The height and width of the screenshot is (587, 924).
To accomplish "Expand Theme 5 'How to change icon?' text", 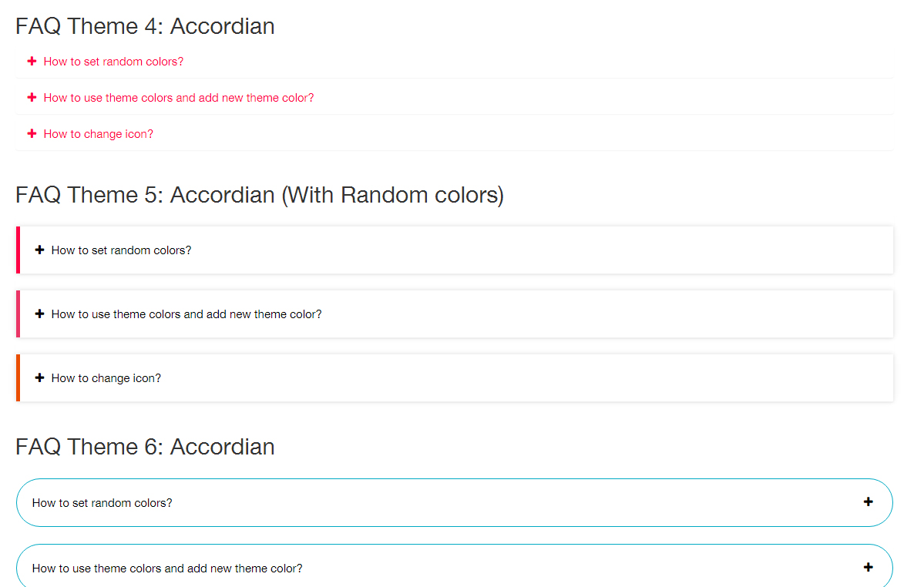I will point(106,378).
